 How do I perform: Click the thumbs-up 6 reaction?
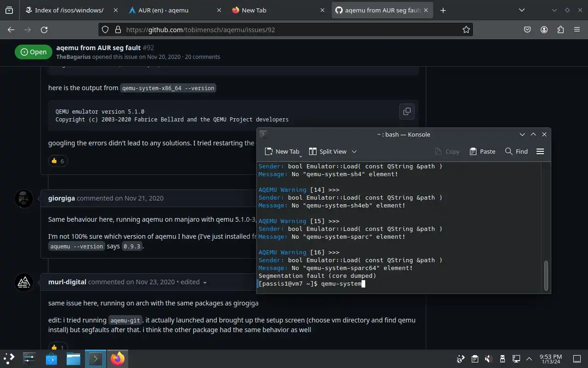(58, 161)
